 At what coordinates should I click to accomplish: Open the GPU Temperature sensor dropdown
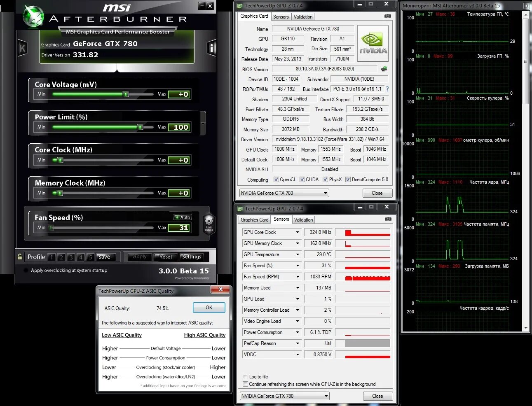coord(298,254)
